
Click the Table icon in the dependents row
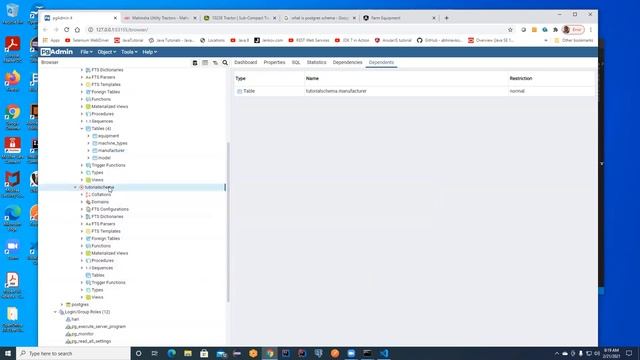pos(240,91)
